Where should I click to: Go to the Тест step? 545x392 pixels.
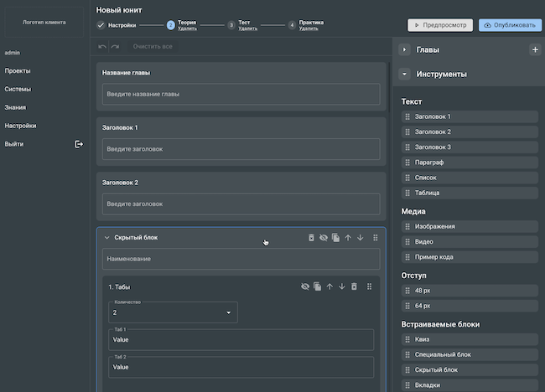click(243, 23)
